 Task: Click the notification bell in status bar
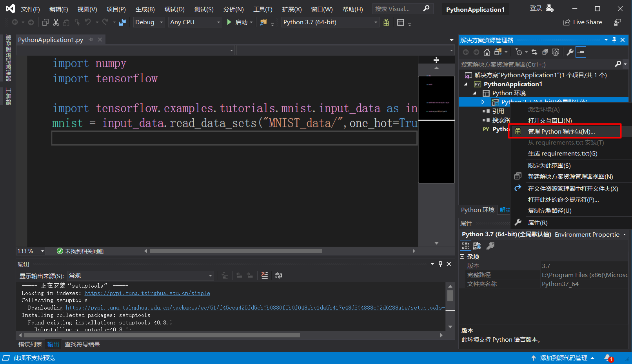tap(608, 358)
